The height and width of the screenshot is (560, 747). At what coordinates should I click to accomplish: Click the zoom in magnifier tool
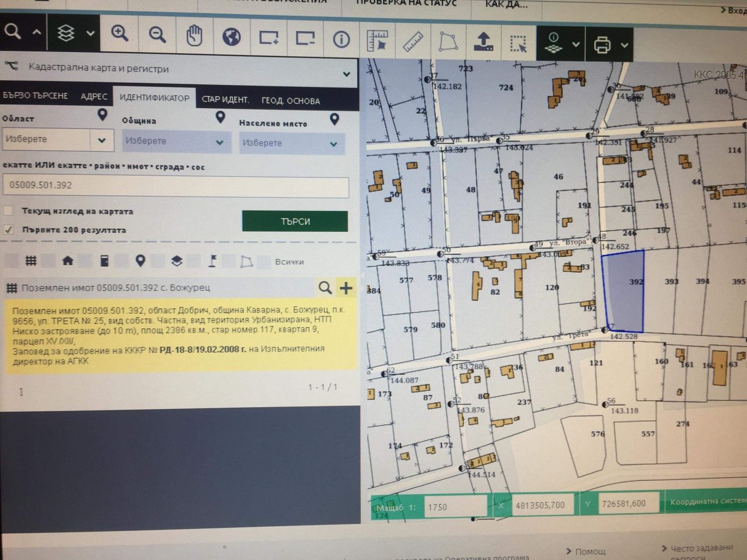120,34
